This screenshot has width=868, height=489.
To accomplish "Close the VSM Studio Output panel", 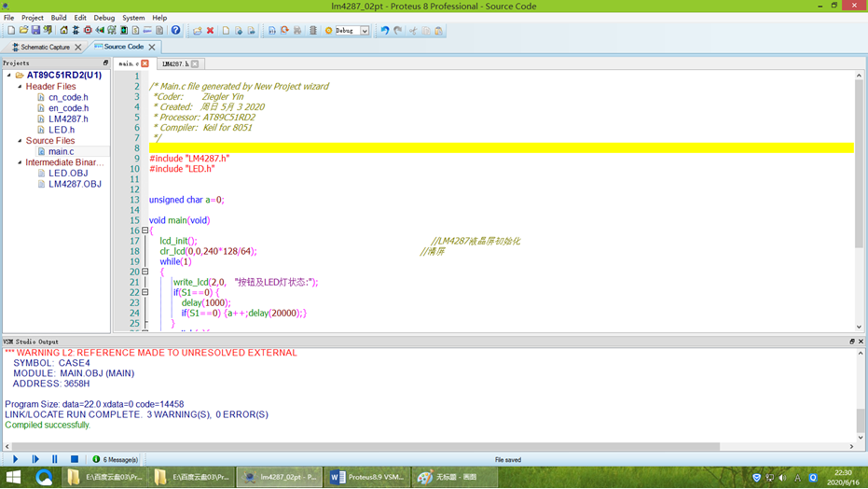I will [861, 342].
